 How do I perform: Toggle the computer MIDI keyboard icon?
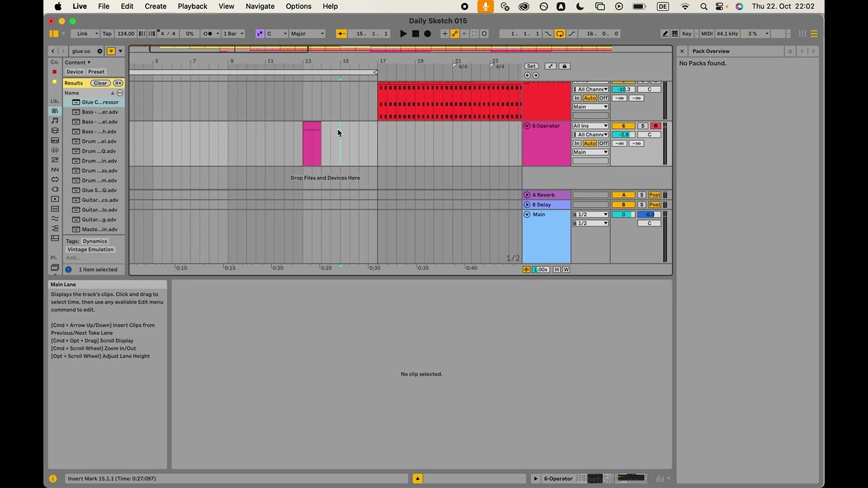675,33
